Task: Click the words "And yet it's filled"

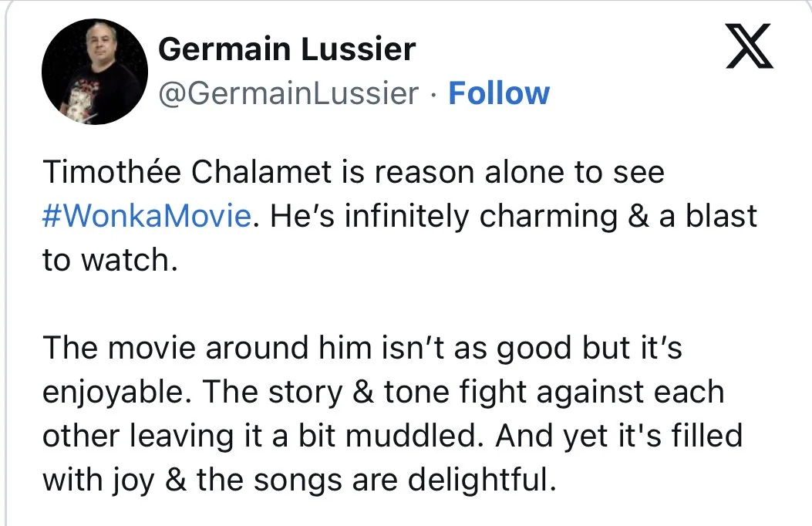Action: [x=619, y=436]
